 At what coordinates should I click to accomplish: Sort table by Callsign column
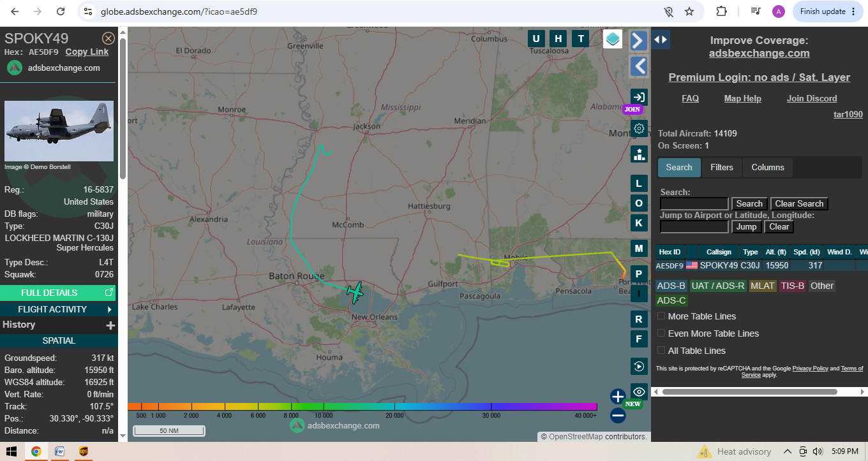[719, 252]
